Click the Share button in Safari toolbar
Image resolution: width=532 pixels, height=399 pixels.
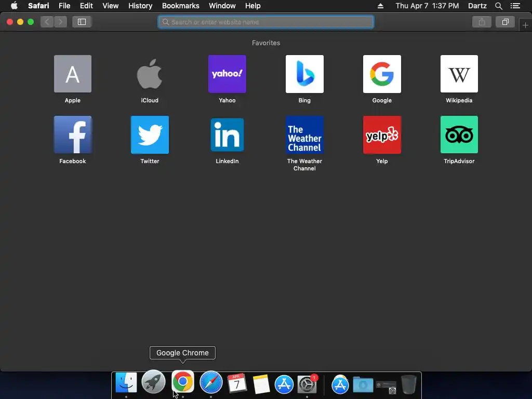coord(482,22)
